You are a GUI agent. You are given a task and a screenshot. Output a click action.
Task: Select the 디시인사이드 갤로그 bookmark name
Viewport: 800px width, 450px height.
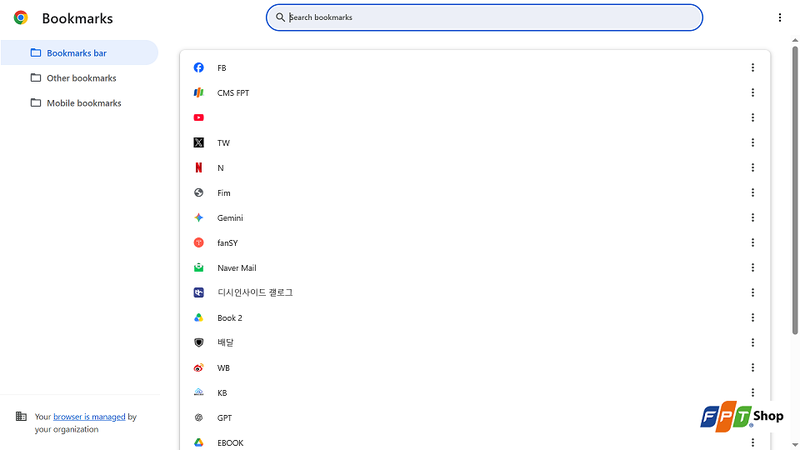[255, 293]
